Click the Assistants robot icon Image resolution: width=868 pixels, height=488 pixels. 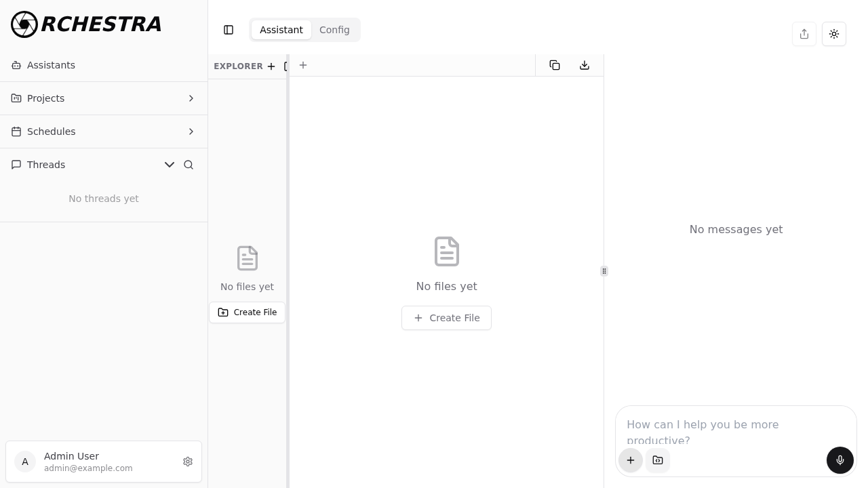16,65
